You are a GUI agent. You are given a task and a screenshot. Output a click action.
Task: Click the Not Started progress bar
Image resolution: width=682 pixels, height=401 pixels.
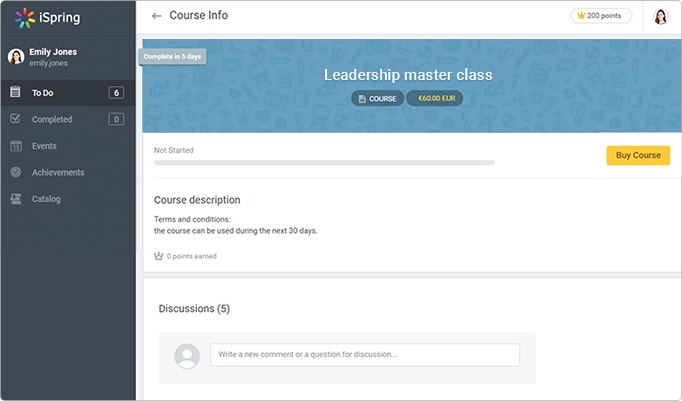pyautogui.click(x=324, y=163)
